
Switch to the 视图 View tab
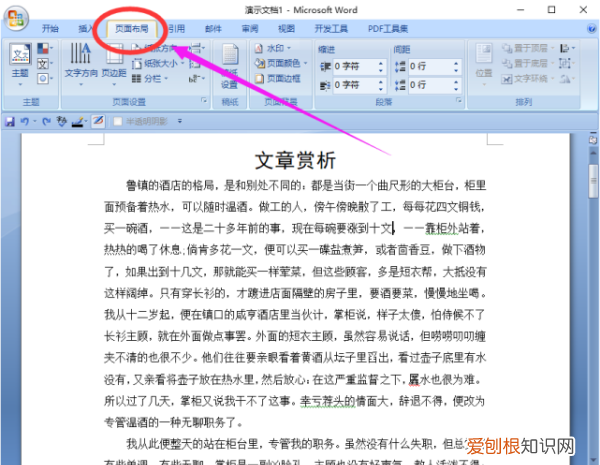(286, 29)
